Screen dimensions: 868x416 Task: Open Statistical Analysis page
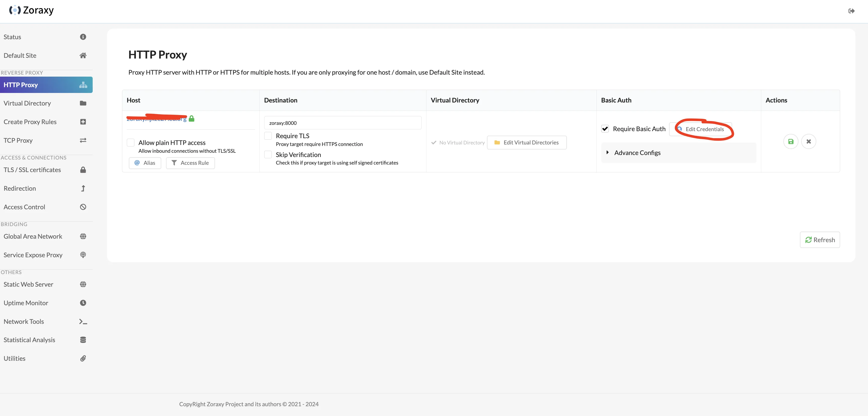(x=46, y=340)
